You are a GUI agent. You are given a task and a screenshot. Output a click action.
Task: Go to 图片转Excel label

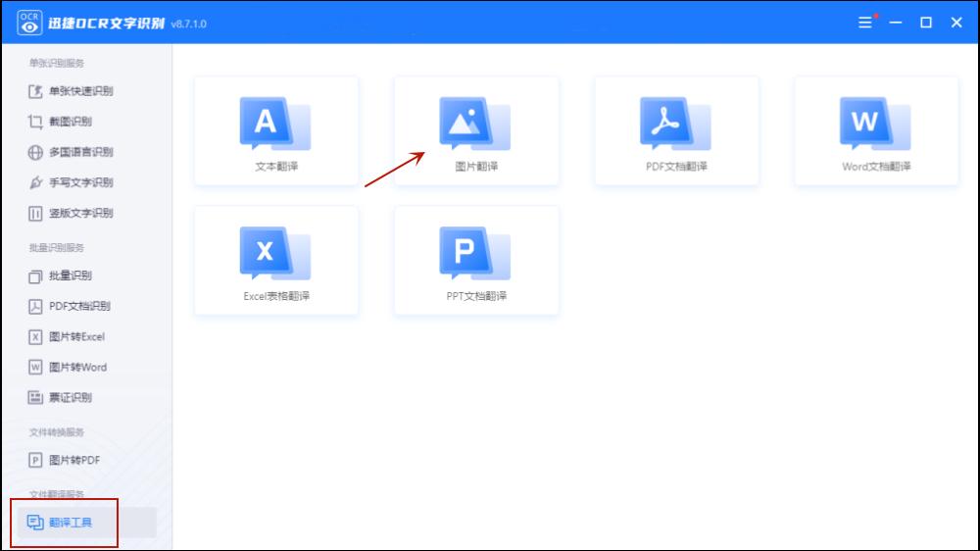point(76,337)
